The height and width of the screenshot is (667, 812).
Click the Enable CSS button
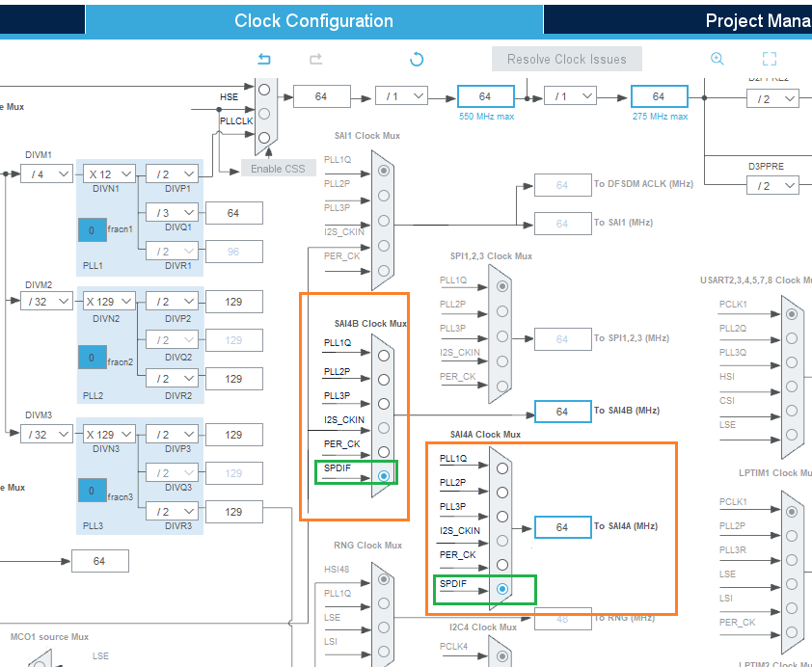click(x=278, y=169)
